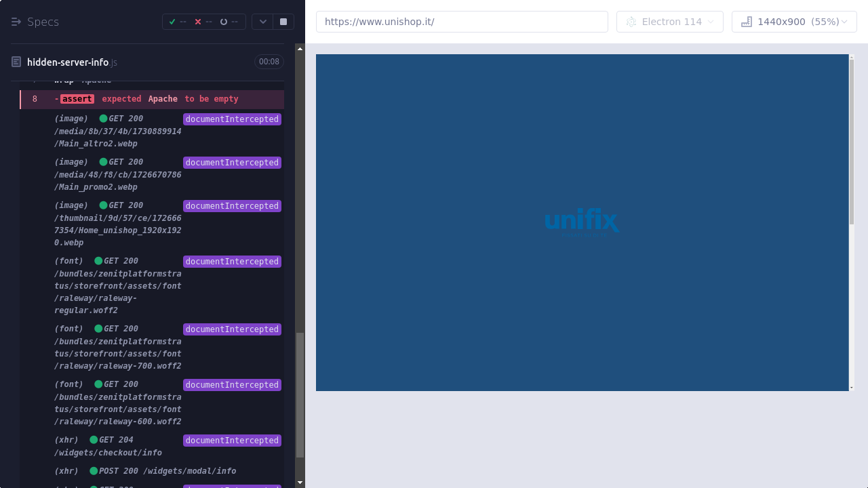The width and height of the screenshot is (868, 488).
Task: Select the Main_altro2.webp image request log
Action: click(117, 131)
